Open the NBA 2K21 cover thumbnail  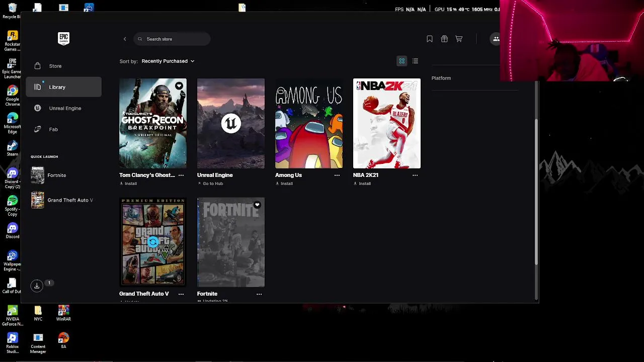[387, 123]
